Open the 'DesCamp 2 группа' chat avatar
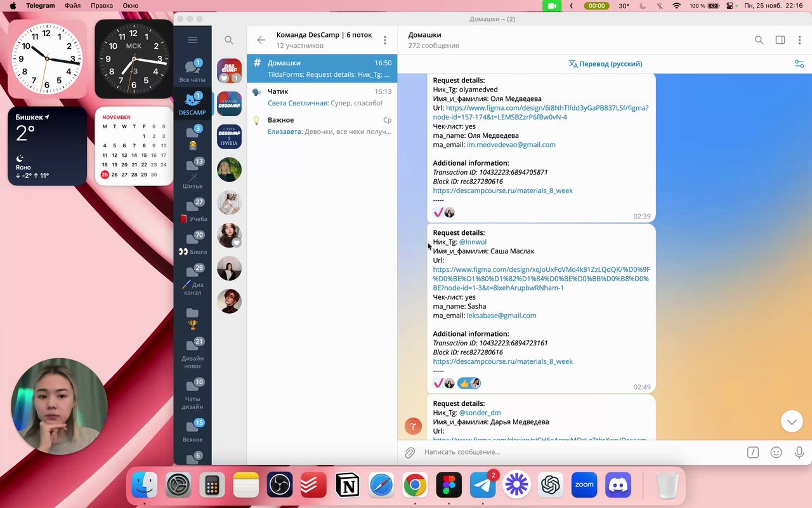The width and height of the screenshot is (812, 508). pyautogui.click(x=229, y=137)
